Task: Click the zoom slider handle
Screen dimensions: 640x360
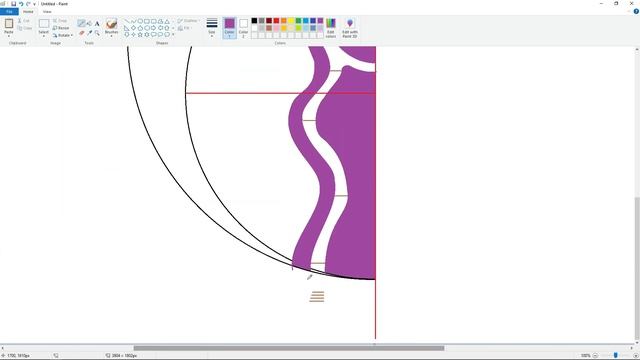Action: pos(616,356)
